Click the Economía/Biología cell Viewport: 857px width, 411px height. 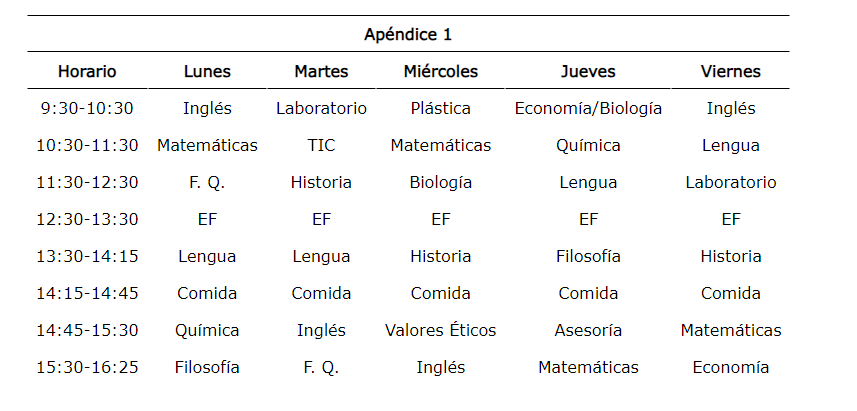[588, 108]
